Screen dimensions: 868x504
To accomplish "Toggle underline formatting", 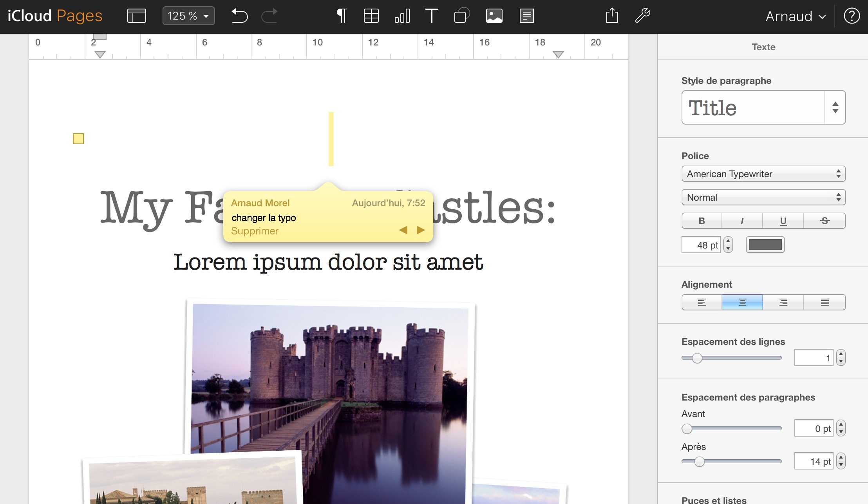I will [783, 221].
